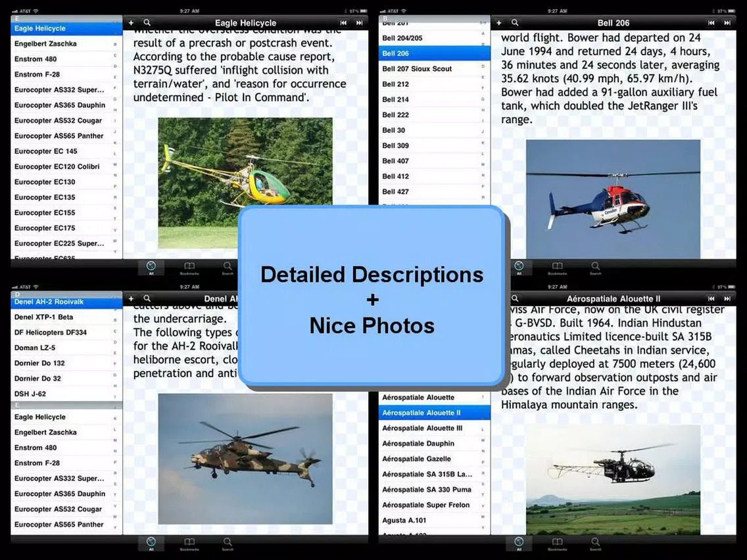Open the All tab under Denel Rooivalk panel
This screenshot has width=747, height=560.
(x=151, y=544)
